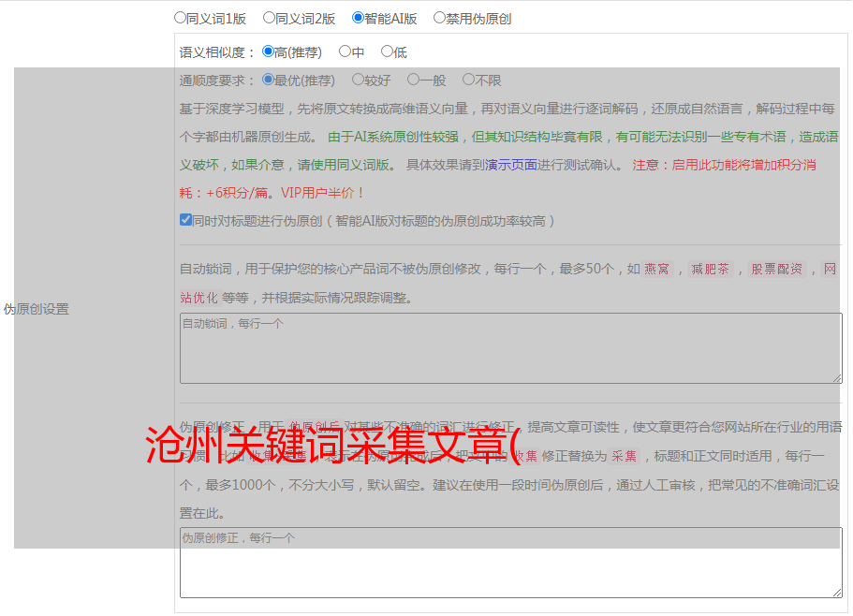Set 语义相似度 to 中
Image resolution: width=853 pixels, height=616 pixels.
(345, 52)
